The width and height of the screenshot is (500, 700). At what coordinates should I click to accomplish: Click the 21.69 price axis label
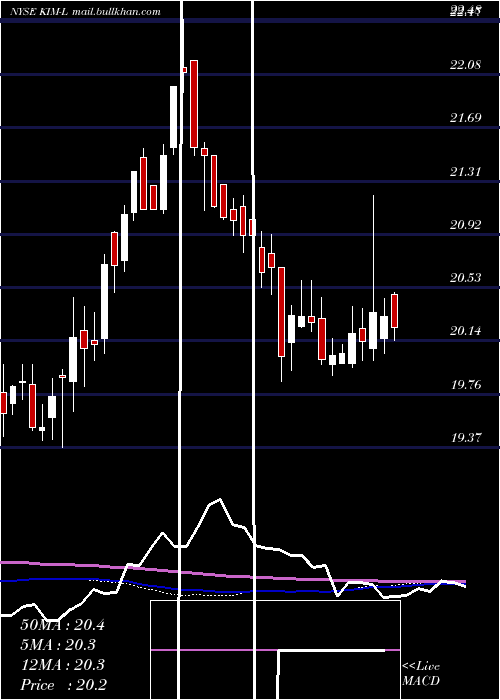(466, 118)
